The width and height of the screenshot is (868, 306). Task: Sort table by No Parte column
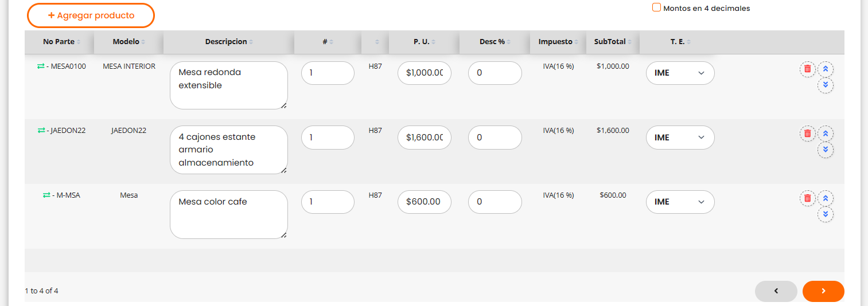[x=59, y=42]
